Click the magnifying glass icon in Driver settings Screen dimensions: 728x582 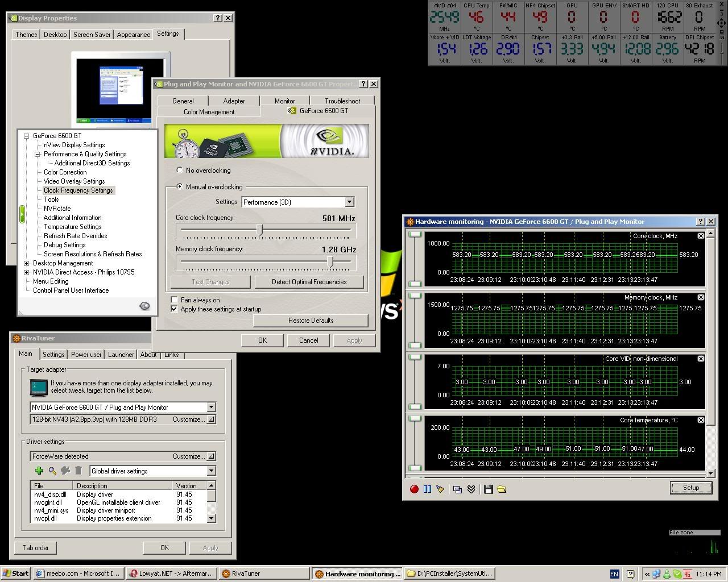click(52, 471)
